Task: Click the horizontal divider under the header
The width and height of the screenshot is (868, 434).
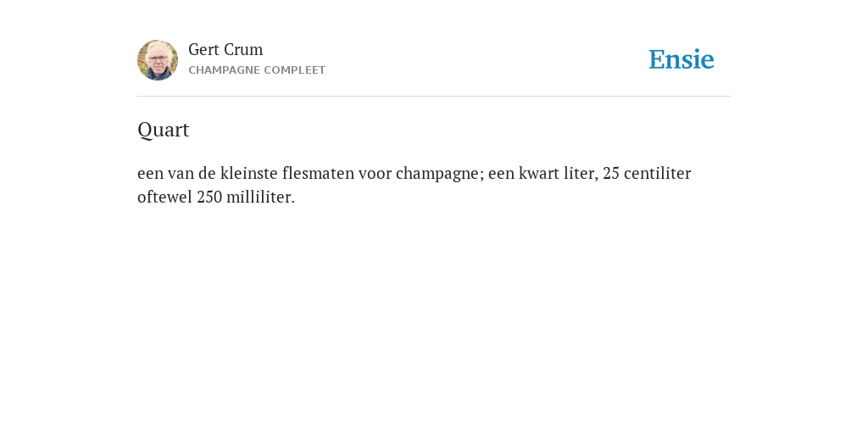Action: click(x=434, y=97)
